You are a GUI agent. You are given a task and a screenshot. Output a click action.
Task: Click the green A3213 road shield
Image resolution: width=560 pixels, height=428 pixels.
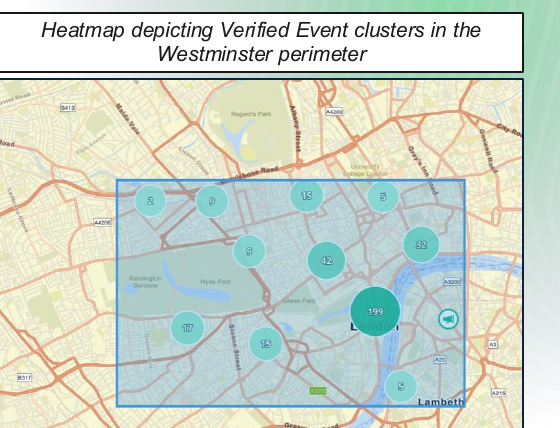pyautogui.click(x=318, y=391)
